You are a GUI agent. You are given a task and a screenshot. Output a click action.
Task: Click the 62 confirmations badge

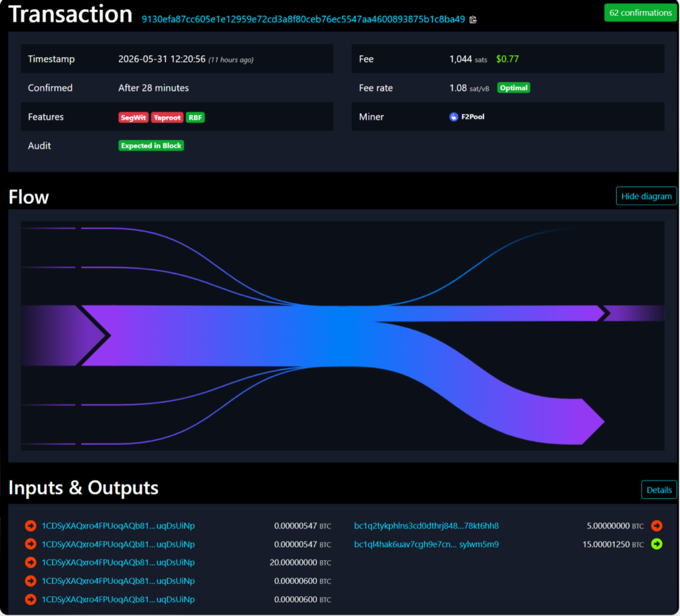pos(640,13)
